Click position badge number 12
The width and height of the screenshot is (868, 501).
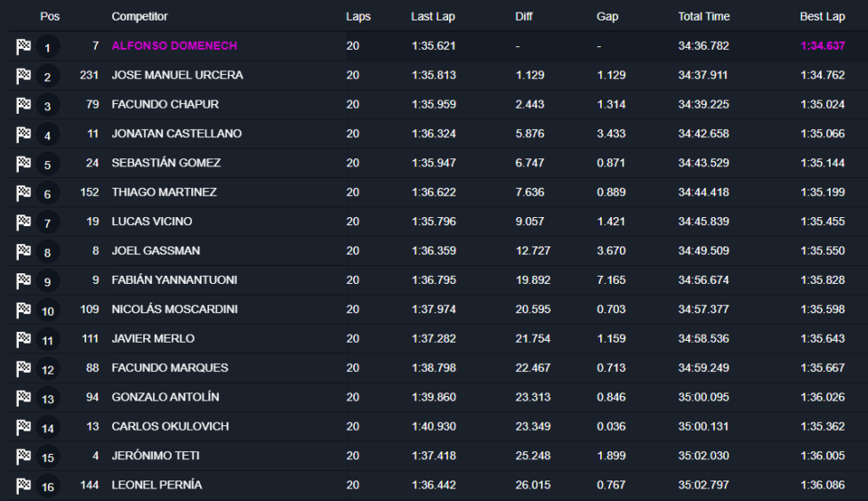click(48, 369)
